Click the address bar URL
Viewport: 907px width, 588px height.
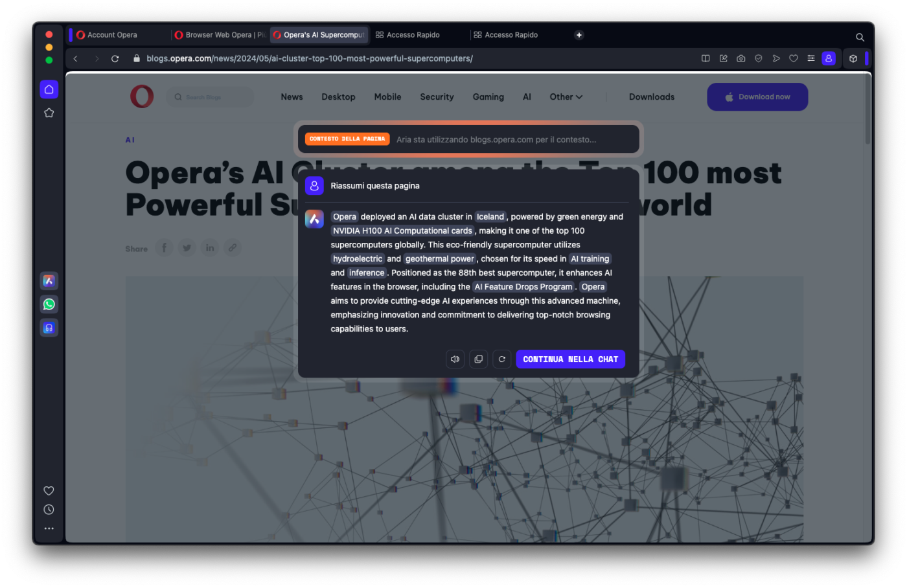pyautogui.click(x=310, y=58)
